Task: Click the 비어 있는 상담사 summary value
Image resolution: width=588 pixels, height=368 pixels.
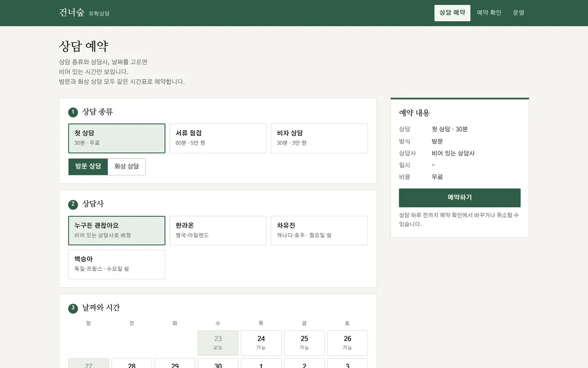Action: (x=453, y=154)
